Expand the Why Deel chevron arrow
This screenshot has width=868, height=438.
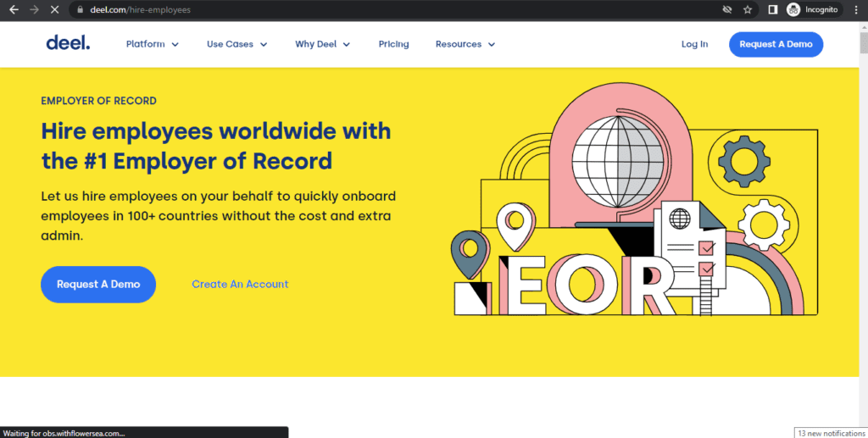[347, 45]
